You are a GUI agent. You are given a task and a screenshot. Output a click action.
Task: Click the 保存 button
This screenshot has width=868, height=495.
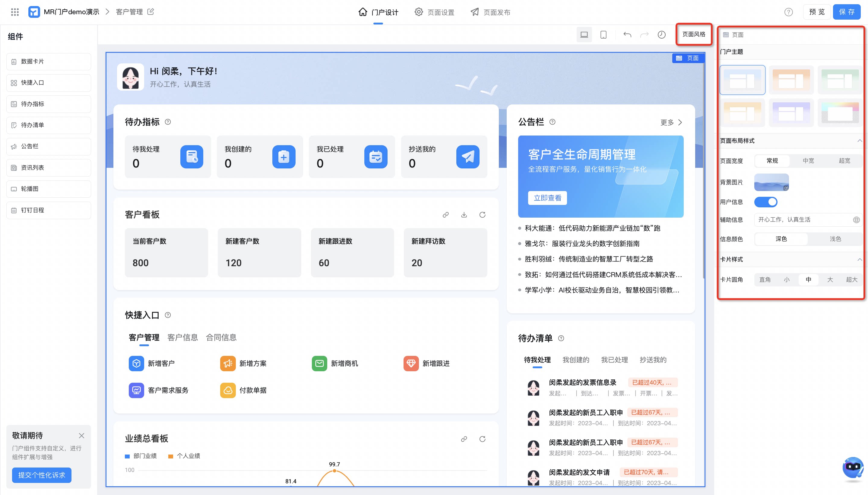(x=847, y=12)
